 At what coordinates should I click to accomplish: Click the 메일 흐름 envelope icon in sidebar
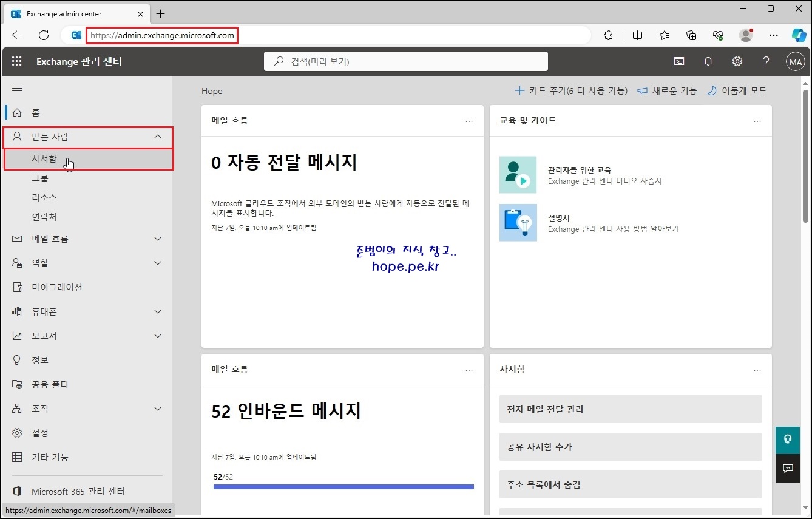(17, 239)
